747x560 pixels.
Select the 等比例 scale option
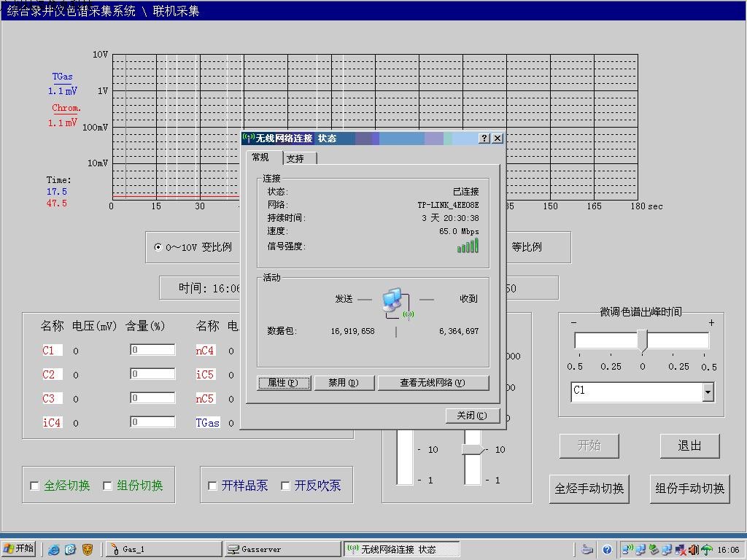(x=527, y=247)
